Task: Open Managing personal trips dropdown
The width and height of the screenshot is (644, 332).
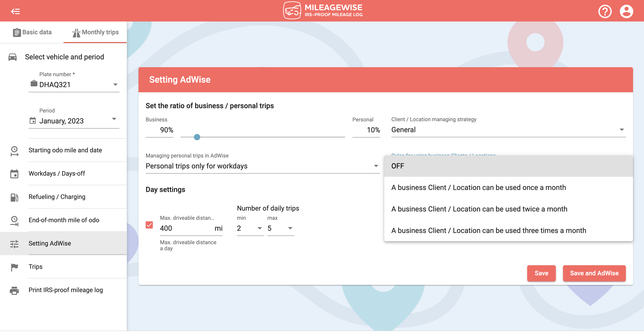Action: coord(262,166)
